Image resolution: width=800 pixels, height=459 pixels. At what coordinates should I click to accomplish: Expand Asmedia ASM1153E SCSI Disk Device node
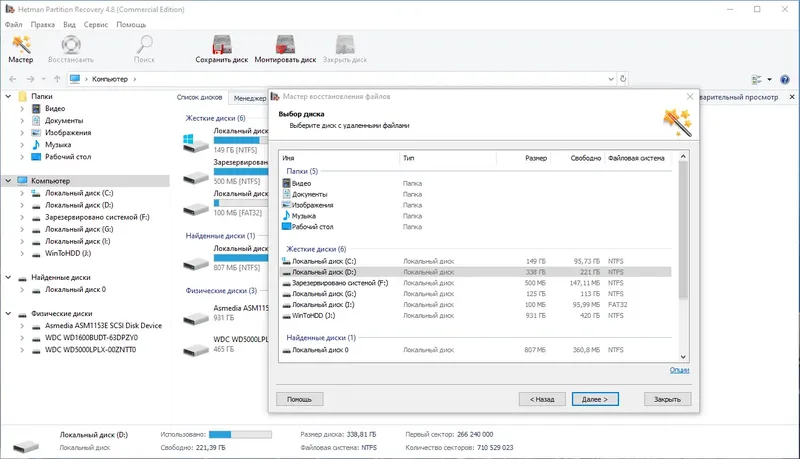click(22, 325)
